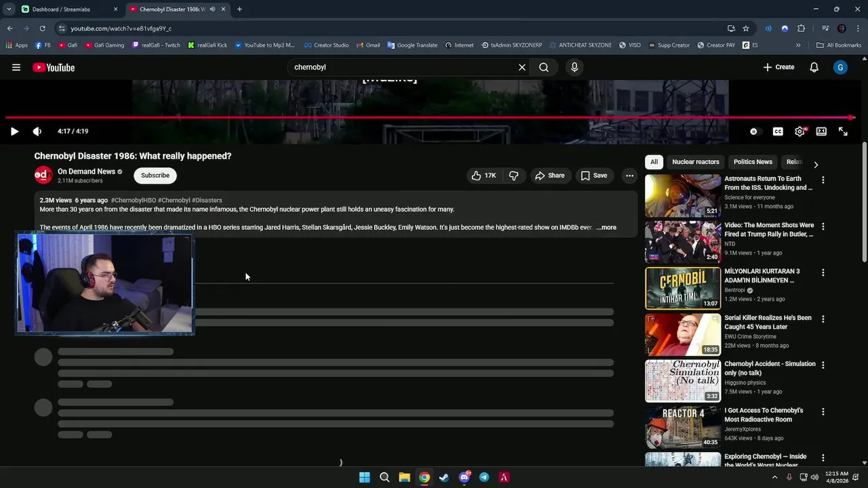Open I Got Access To Chernobyl's title
868x488 pixels.
[x=764, y=415]
